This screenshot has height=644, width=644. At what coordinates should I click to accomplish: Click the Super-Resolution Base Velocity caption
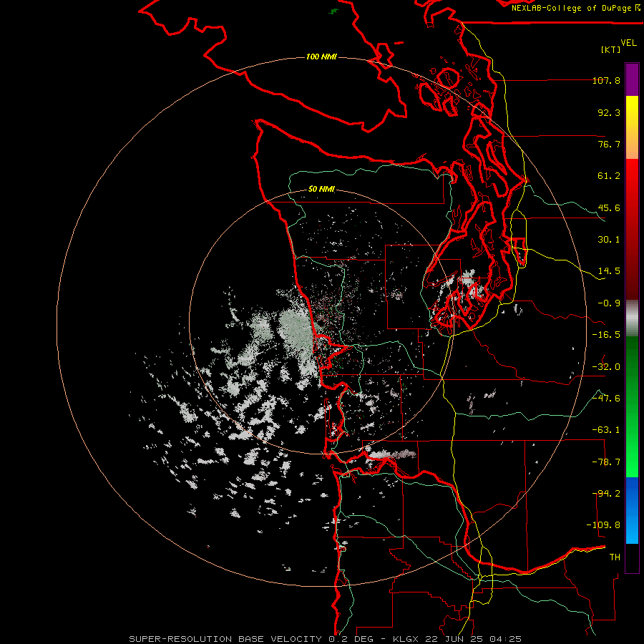pos(225,639)
